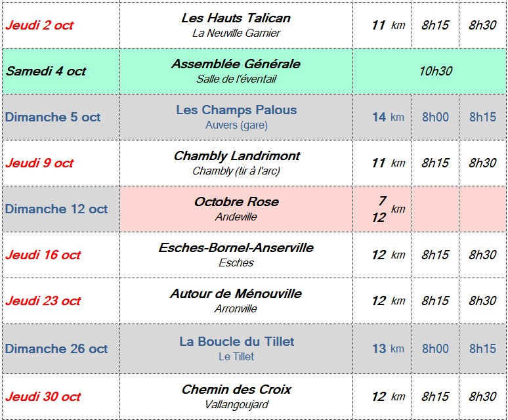Select the 'Esches-Bornel-Anserville' hike title

[236, 247]
